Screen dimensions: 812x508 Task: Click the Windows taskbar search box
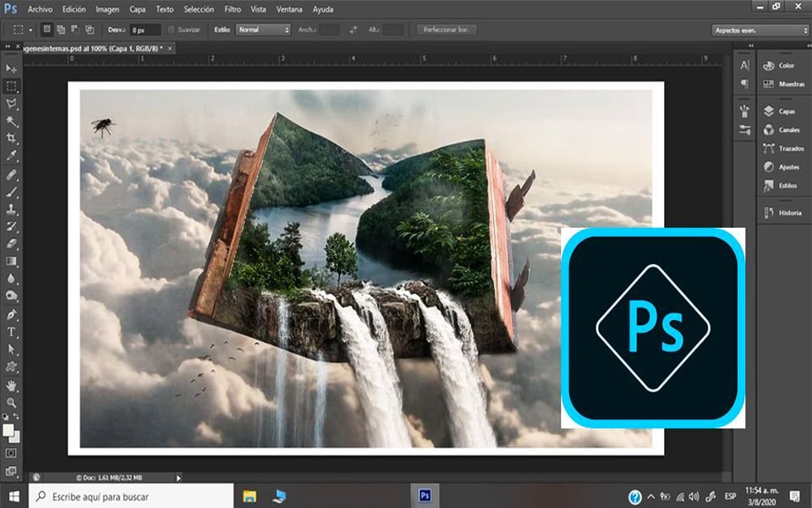131,496
